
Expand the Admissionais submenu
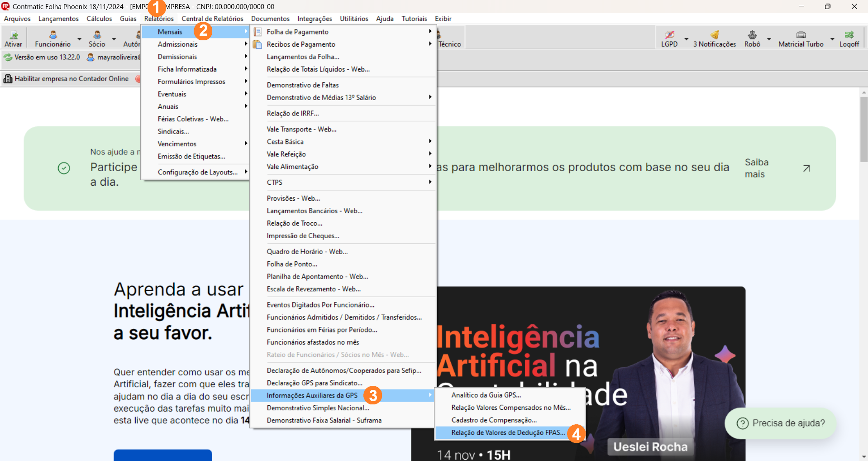point(196,44)
